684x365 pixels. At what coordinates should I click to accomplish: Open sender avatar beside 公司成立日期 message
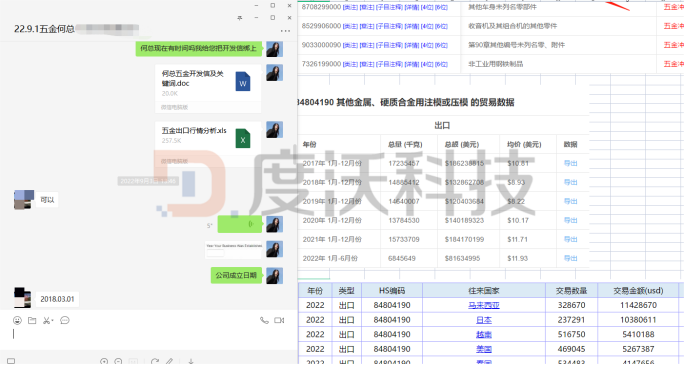coord(274,276)
